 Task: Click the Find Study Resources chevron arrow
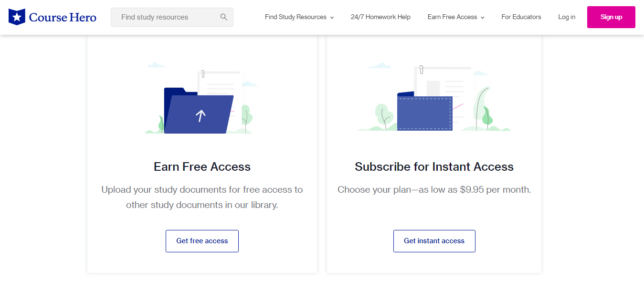point(332,18)
